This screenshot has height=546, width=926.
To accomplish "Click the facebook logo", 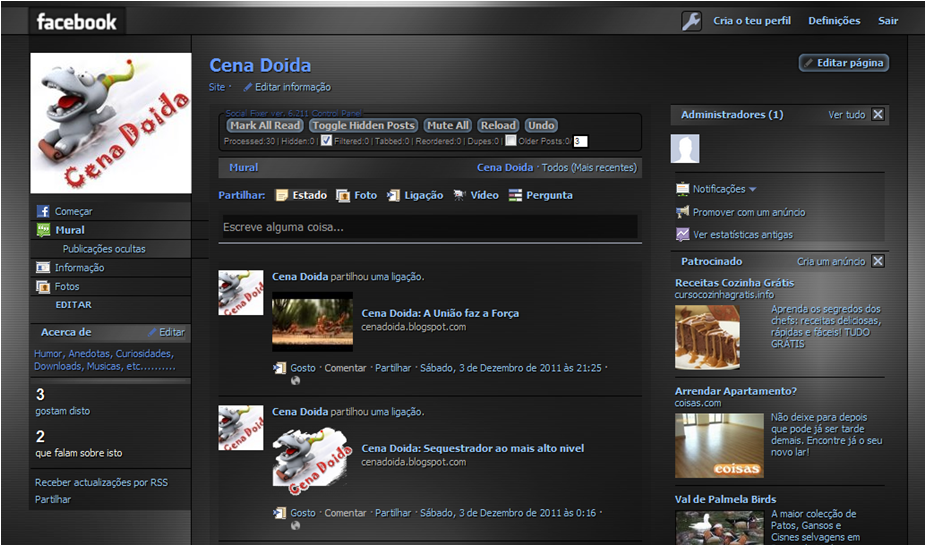I will 77,22.
